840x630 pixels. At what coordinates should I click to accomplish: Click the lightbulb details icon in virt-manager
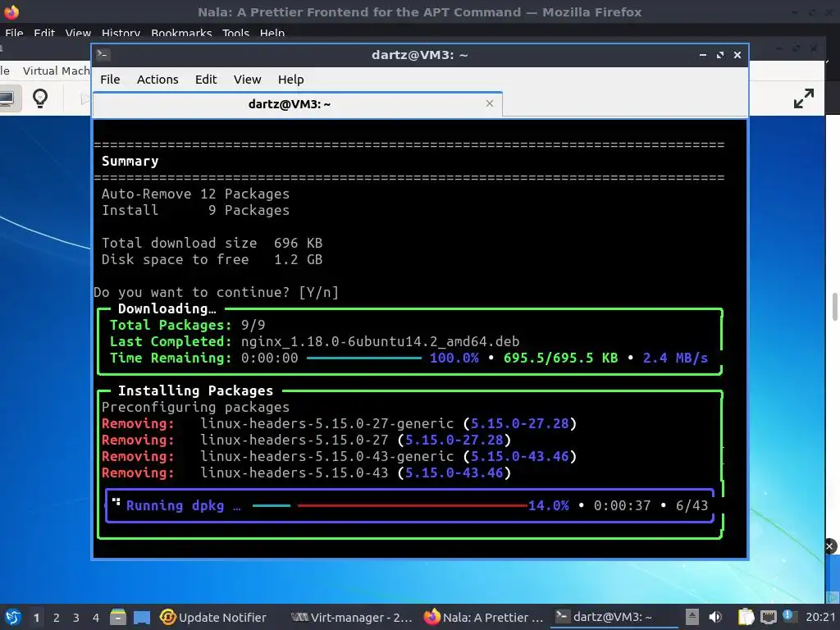coord(40,98)
